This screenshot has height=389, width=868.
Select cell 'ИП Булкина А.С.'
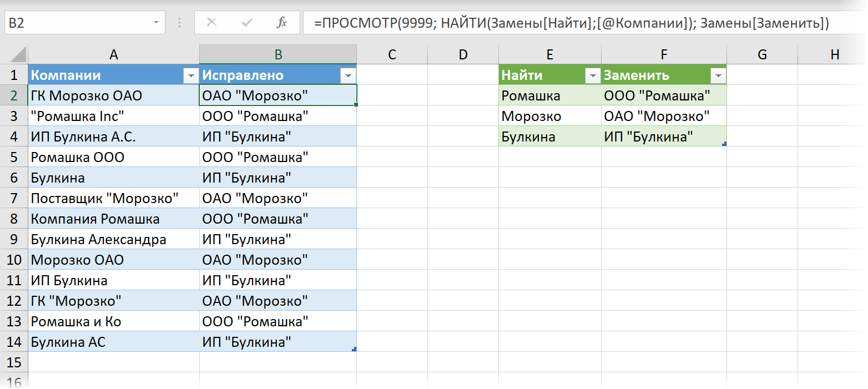114,137
